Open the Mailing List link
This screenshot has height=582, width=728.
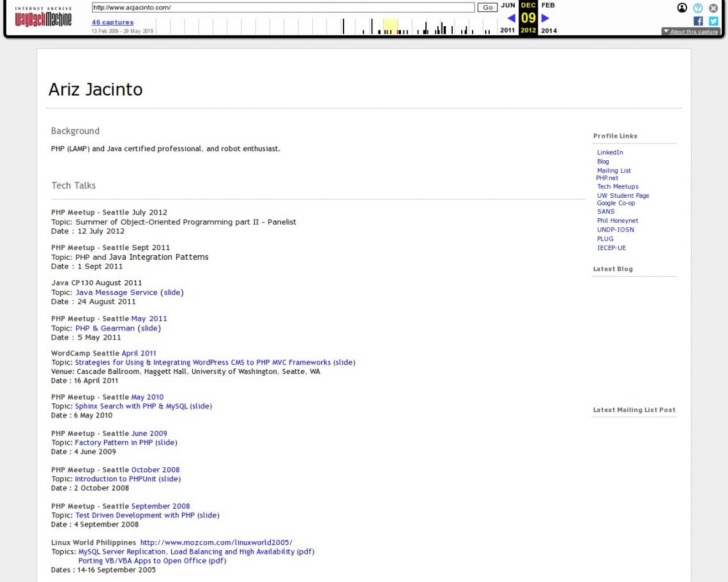click(x=614, y=170)
